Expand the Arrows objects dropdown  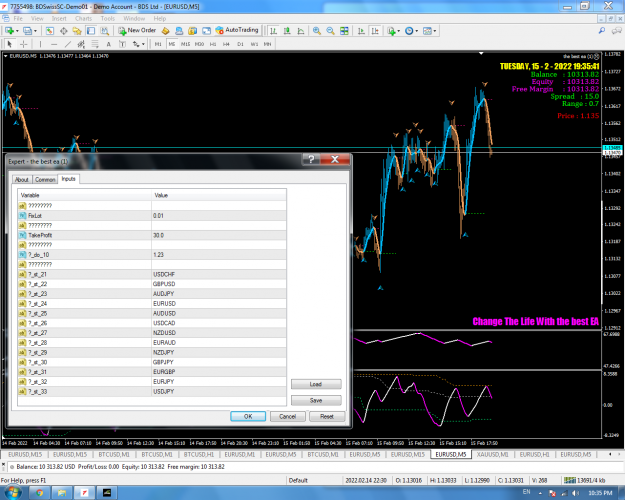pos(143,44)
